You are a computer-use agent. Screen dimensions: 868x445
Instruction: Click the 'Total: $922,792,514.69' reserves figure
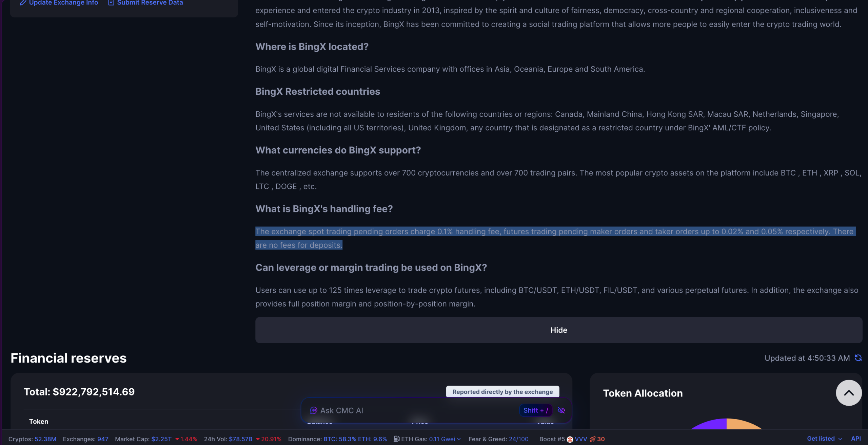click(79, 392)
